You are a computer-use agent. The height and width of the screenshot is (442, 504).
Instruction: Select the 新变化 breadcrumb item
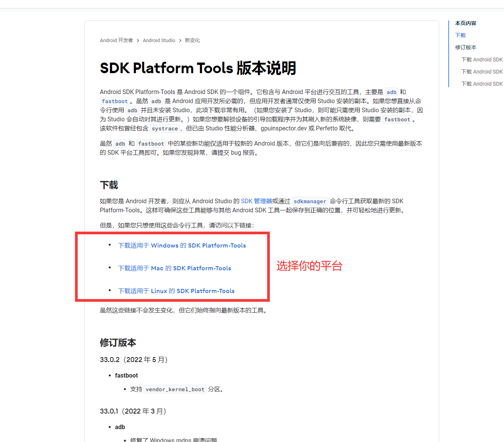coord(192,41)
